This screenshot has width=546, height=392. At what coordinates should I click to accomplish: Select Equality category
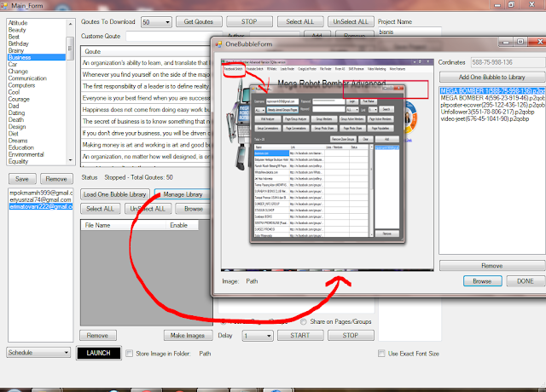click(18, 161)
